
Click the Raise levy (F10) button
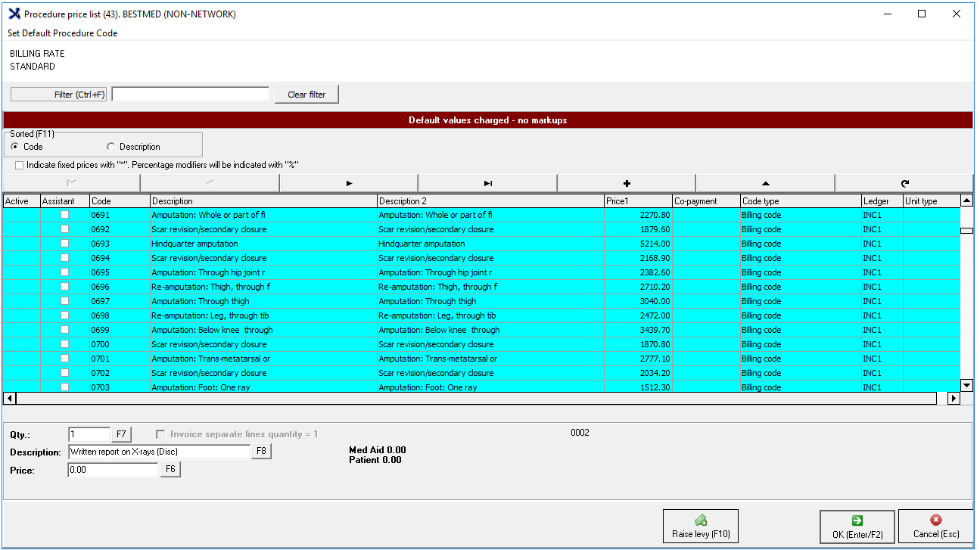[700, 527]
